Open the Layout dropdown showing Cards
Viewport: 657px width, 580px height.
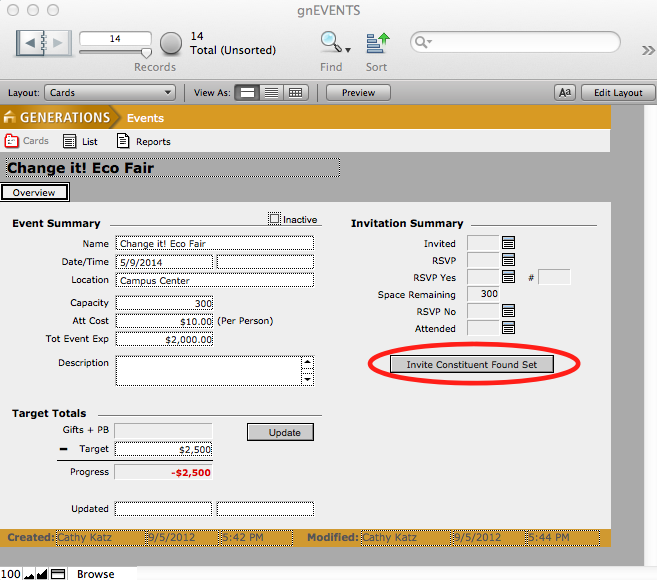pyautogui.click(x=110, y=93)
